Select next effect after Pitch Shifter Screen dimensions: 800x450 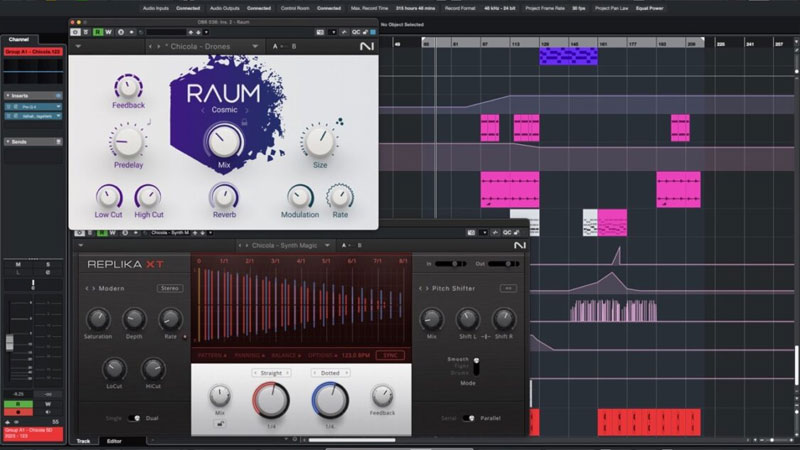428,288
